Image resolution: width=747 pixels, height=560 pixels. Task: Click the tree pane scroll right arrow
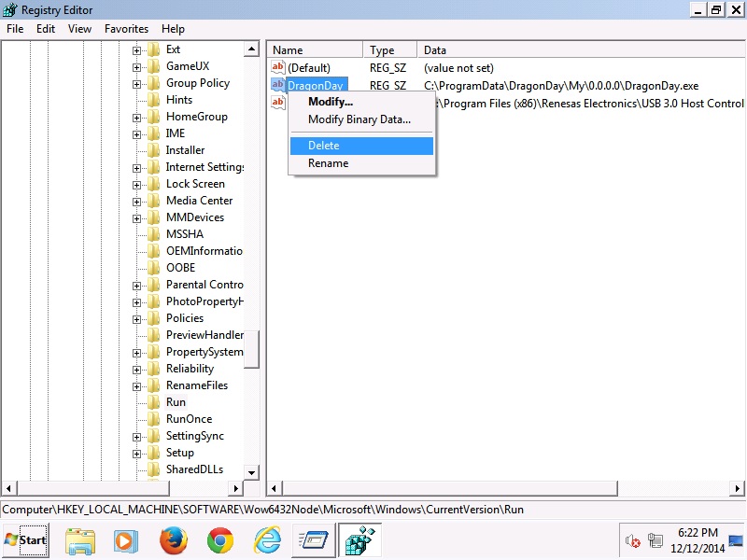[x=235, y=488]
